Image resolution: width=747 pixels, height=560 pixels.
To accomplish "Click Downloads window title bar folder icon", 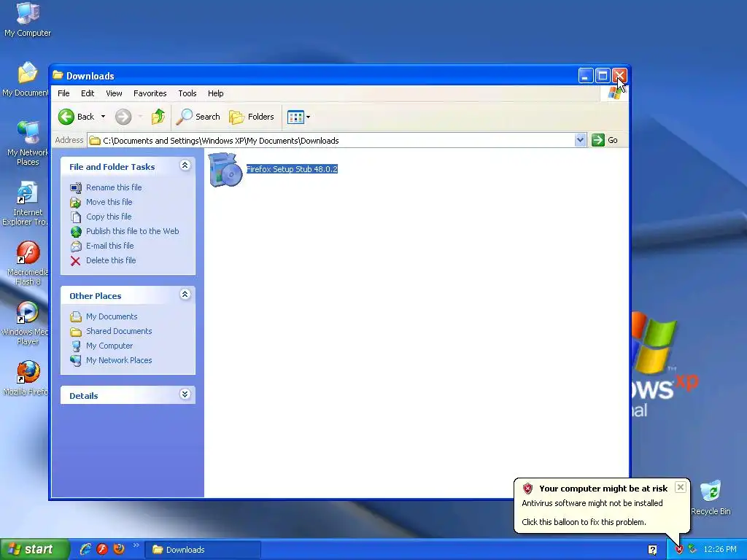I will point(58,75).
